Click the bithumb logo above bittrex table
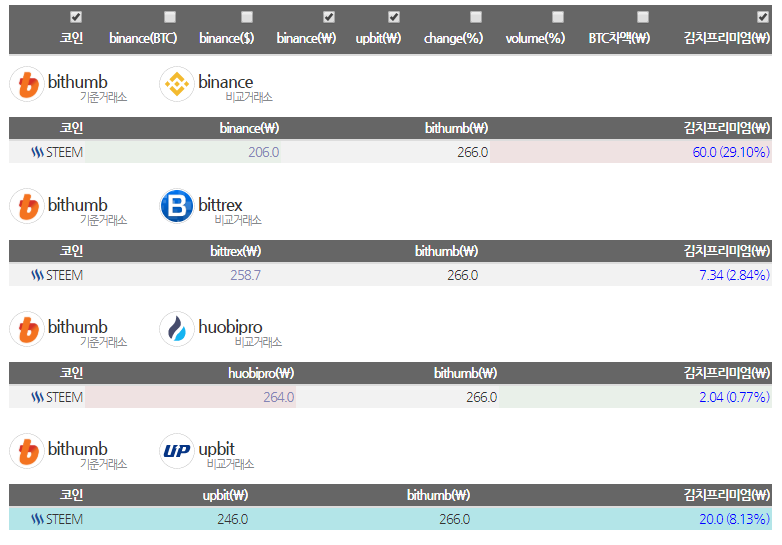This screenshot has width=782, height=545. [27, 206]
